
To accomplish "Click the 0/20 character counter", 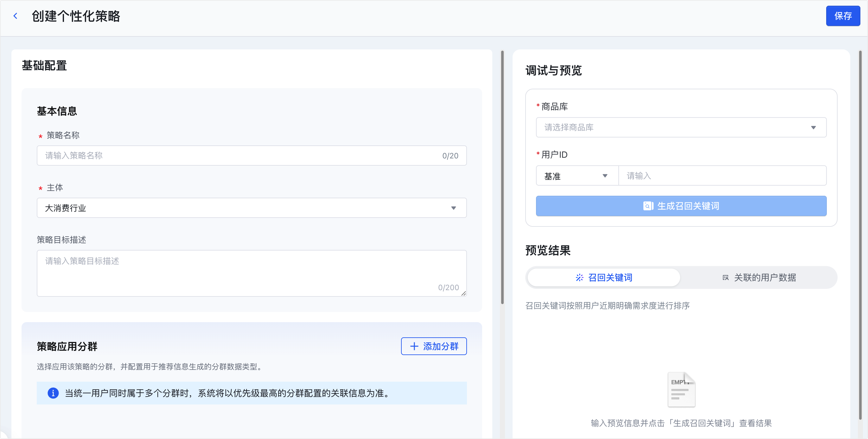I will coord(450,156).
